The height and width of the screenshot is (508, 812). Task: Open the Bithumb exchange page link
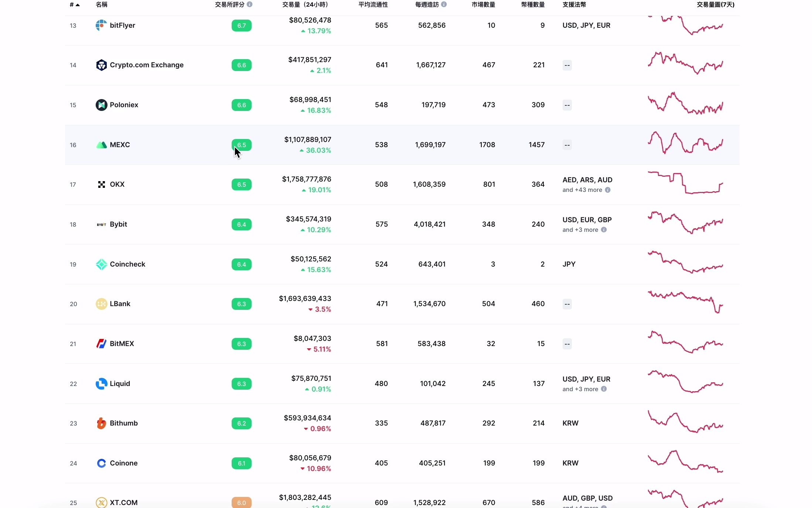123,423
